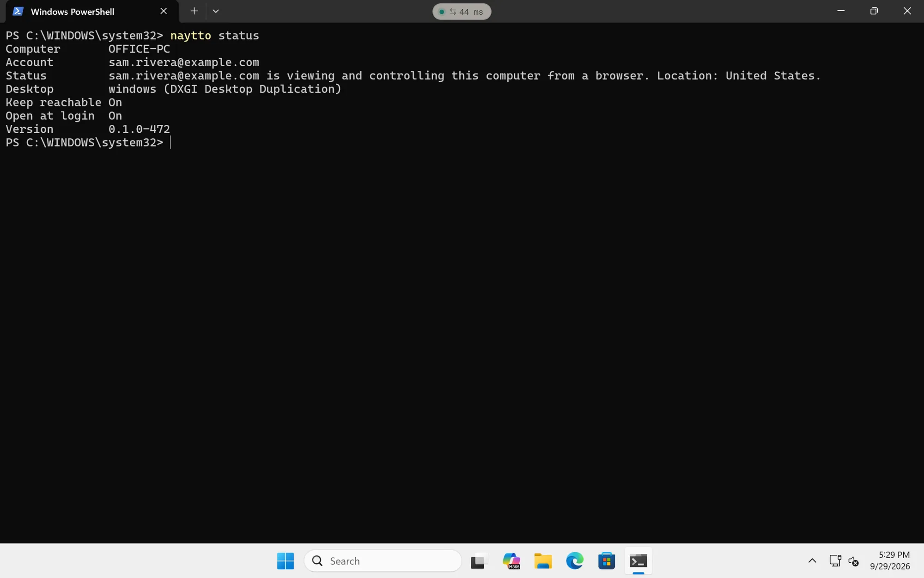The height and width of the screenshot is (578, 924).
Task: Open Task View from taskbar
Action: tap(479, 561)
